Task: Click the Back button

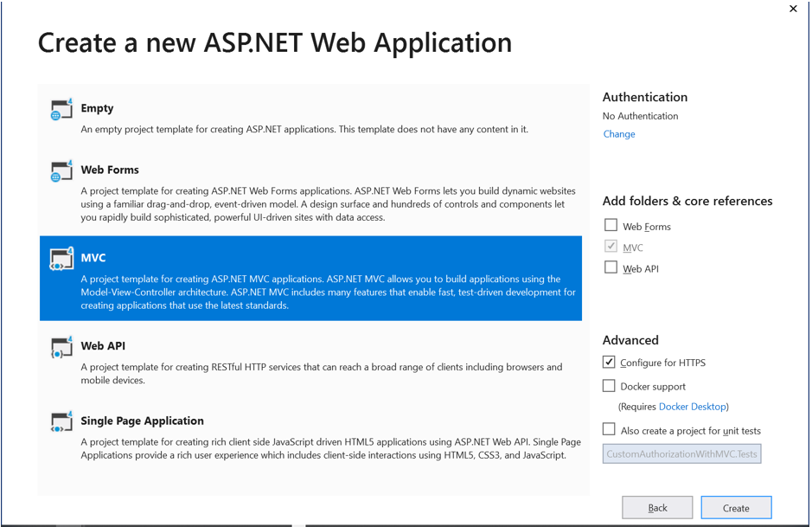Action: (657, 508)
